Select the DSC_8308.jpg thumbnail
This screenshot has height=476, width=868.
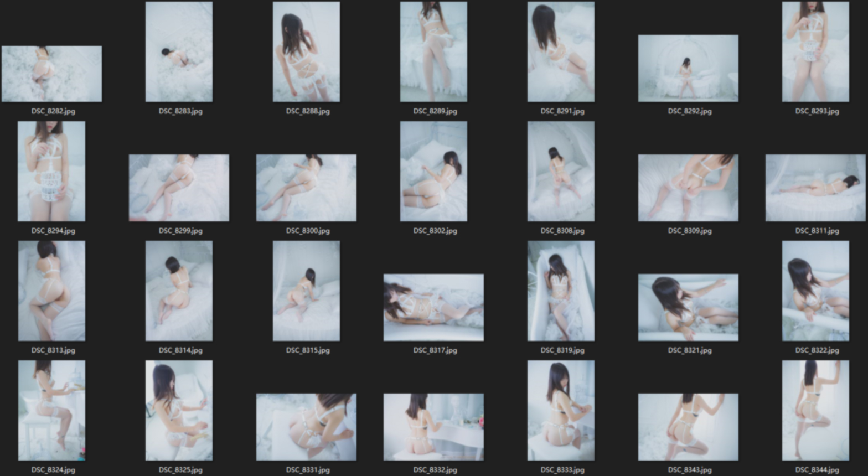pos(561,171)
